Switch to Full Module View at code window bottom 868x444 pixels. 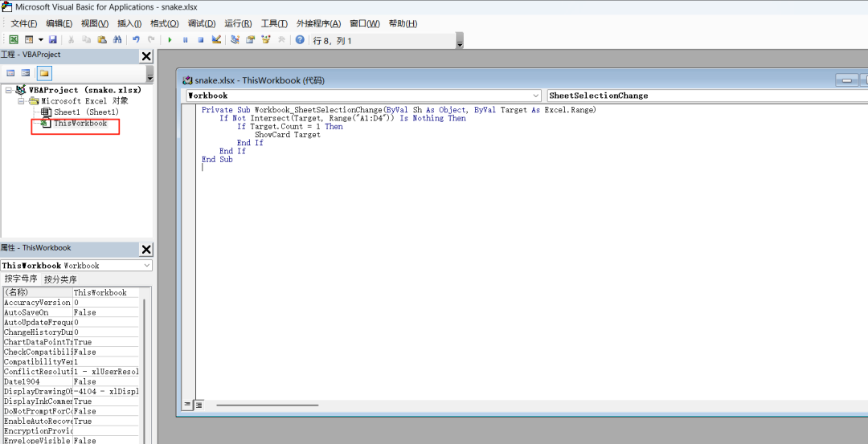tap(199, 405)
